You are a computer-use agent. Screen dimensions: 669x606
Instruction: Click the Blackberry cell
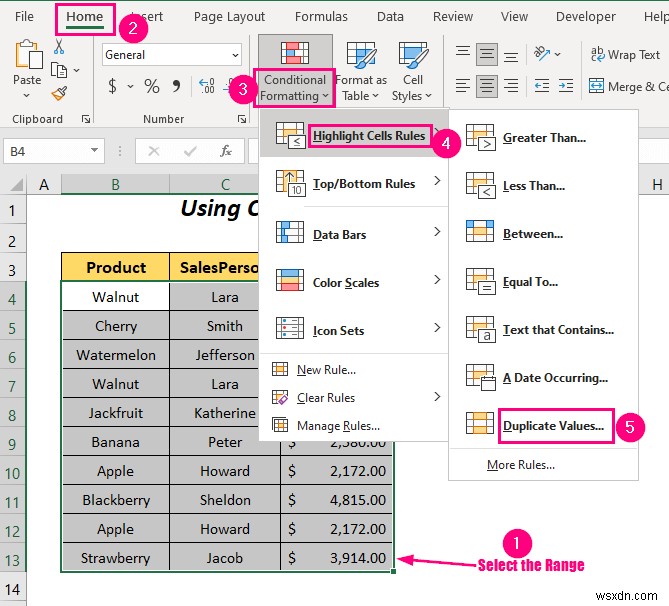(x=116, y=500)
